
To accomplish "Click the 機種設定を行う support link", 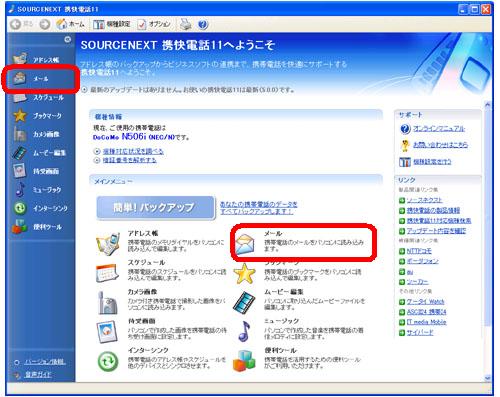I will click(x=432, y=162).
